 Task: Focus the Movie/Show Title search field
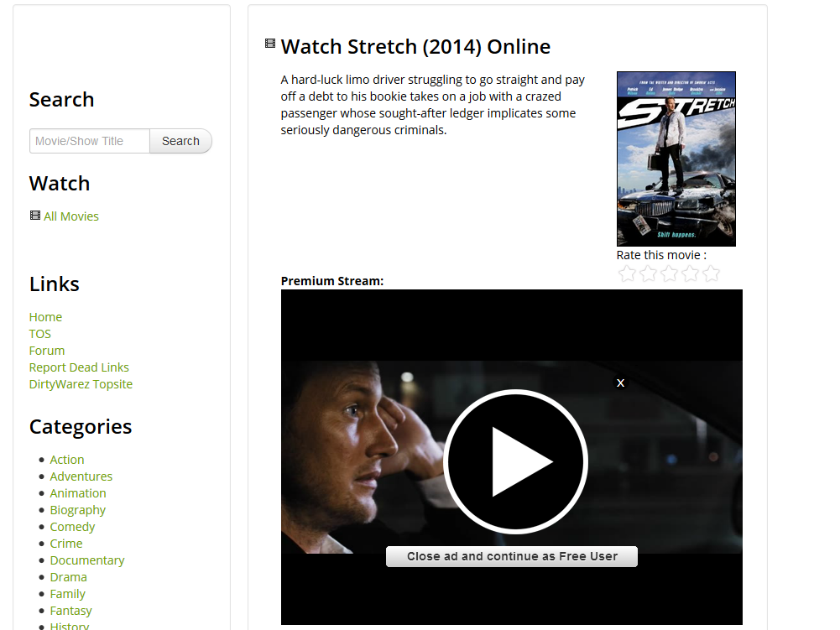(x=90, y=141)
